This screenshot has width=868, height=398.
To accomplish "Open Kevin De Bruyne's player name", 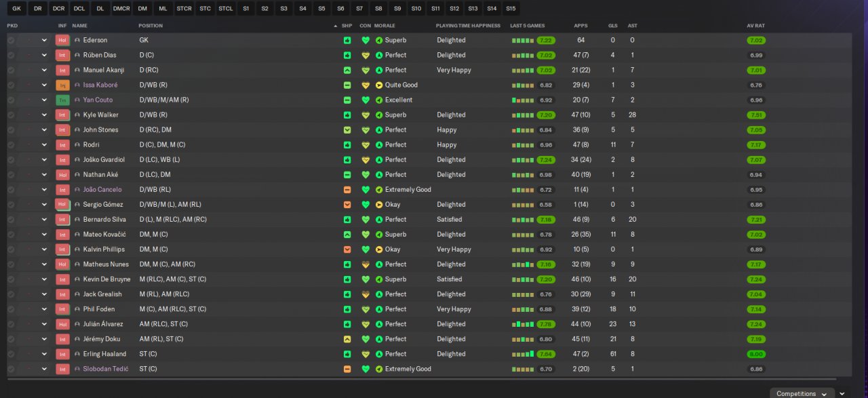I will click(106, 279).
